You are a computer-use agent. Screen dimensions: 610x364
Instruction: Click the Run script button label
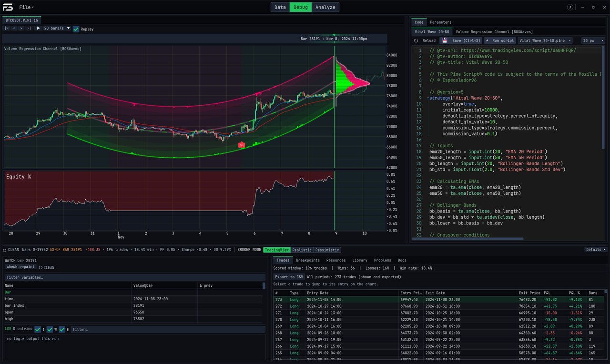(x=503, y=41)
